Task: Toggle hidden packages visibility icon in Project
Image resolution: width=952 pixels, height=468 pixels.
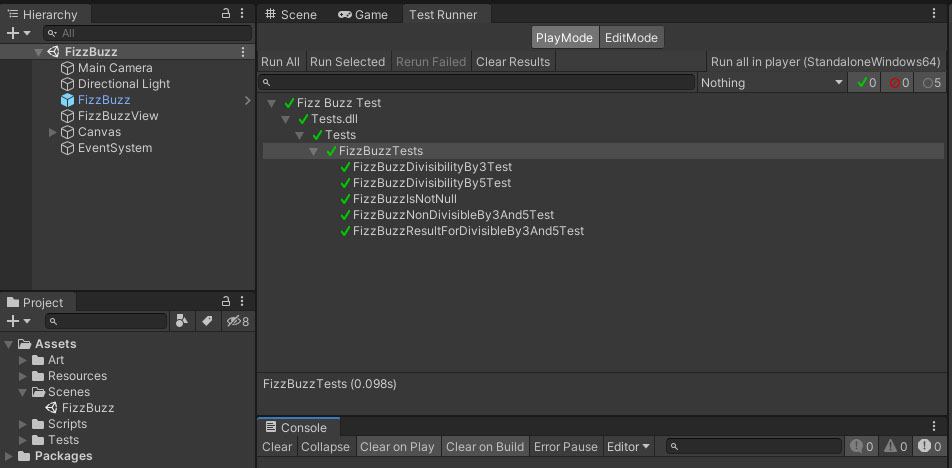Action: 237,321
